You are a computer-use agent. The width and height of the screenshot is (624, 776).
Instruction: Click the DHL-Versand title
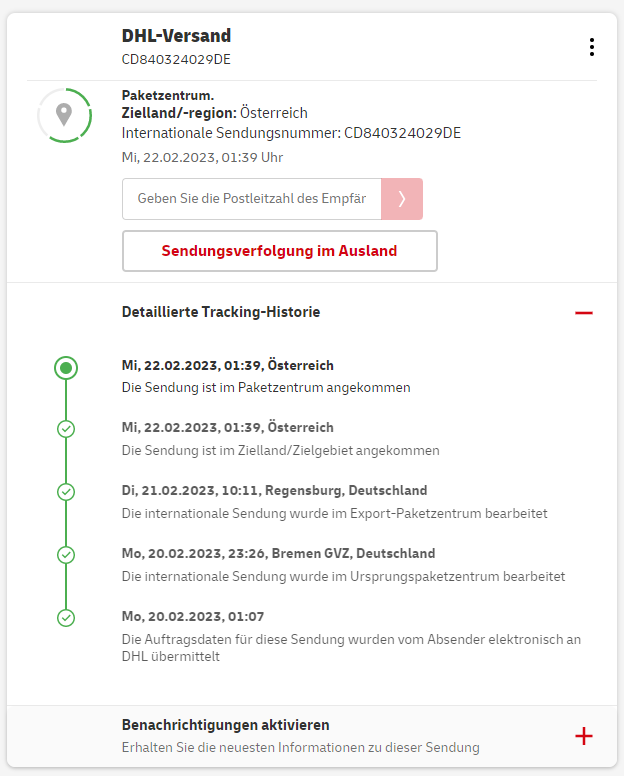click(x=176, y=36)
